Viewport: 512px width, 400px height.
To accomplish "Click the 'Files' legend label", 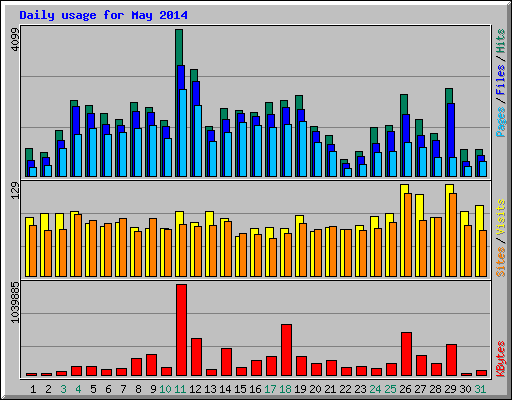I will [x=501, y=80].
